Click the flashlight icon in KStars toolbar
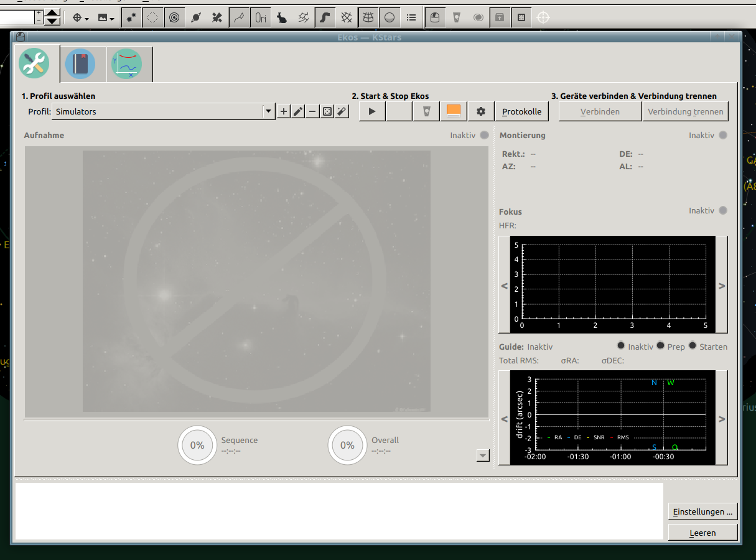The width and height of the screenshot is (756, 560). pyautogui.click(x=457, y=17)
